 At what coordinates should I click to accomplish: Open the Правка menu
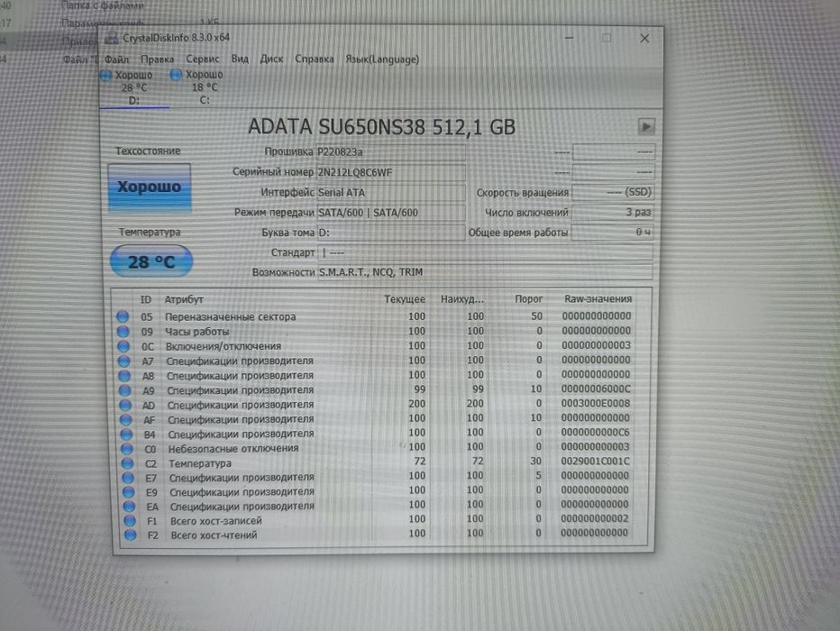[x=157, y=59]
